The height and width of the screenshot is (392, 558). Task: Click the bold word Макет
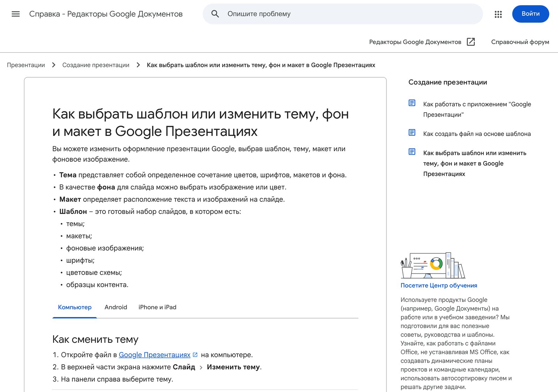[70, 200]
